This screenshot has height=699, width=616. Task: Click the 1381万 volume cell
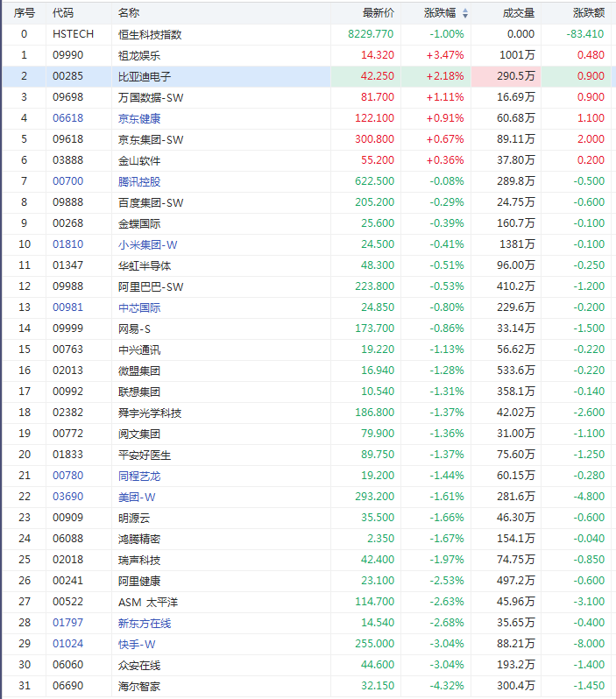coord(517,244)
